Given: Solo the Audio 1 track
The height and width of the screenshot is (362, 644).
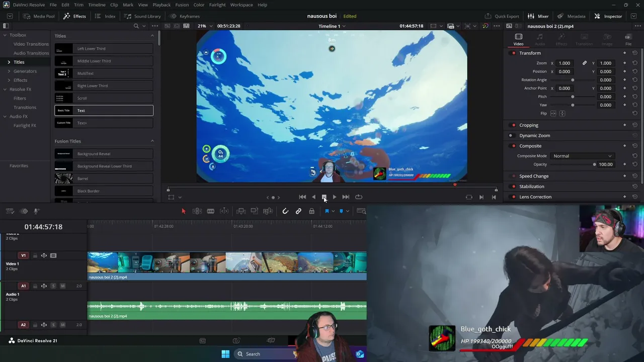Looking at the screenshot, I should click(x=53, y=286).
